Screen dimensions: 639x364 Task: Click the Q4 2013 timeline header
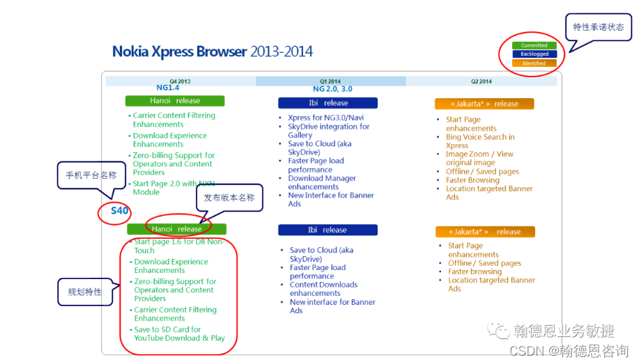click(x=180, y=81)
